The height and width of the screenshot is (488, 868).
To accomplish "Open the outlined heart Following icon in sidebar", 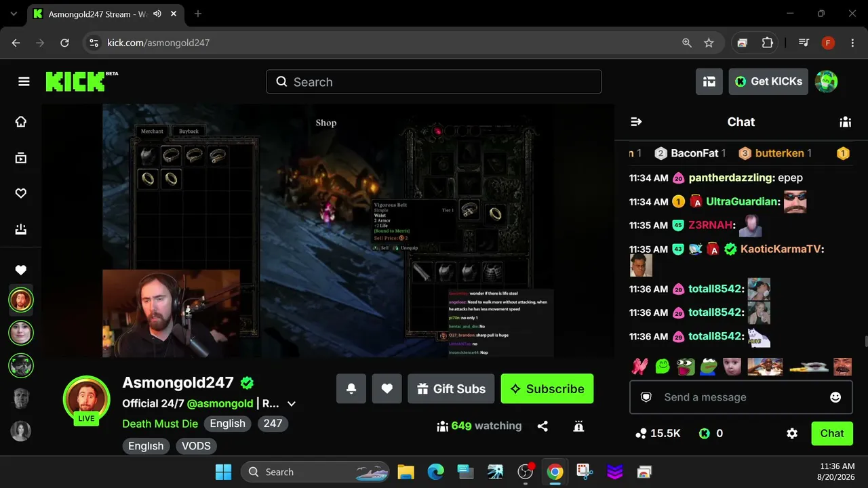I will point(21,194).
